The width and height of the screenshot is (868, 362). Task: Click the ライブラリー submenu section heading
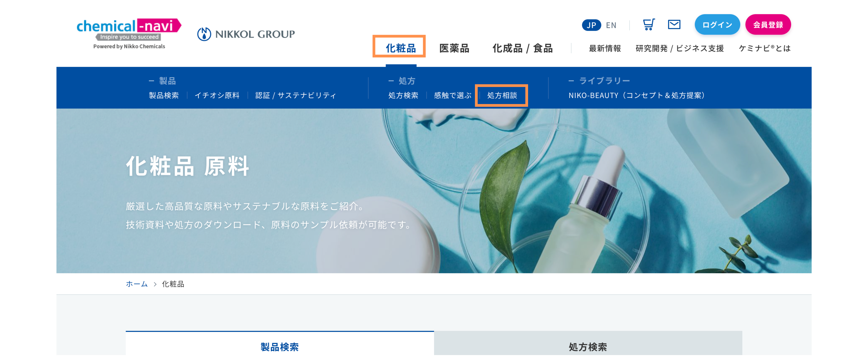(605, 81)
